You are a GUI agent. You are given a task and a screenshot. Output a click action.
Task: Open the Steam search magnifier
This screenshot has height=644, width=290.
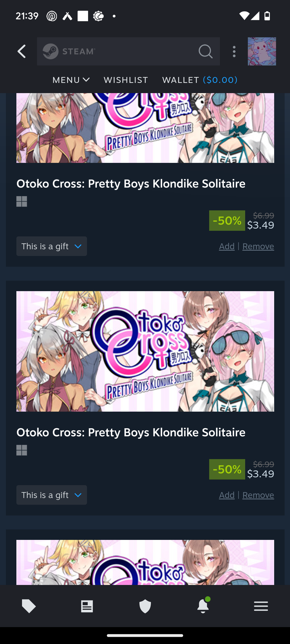click(x=206, y=51)
